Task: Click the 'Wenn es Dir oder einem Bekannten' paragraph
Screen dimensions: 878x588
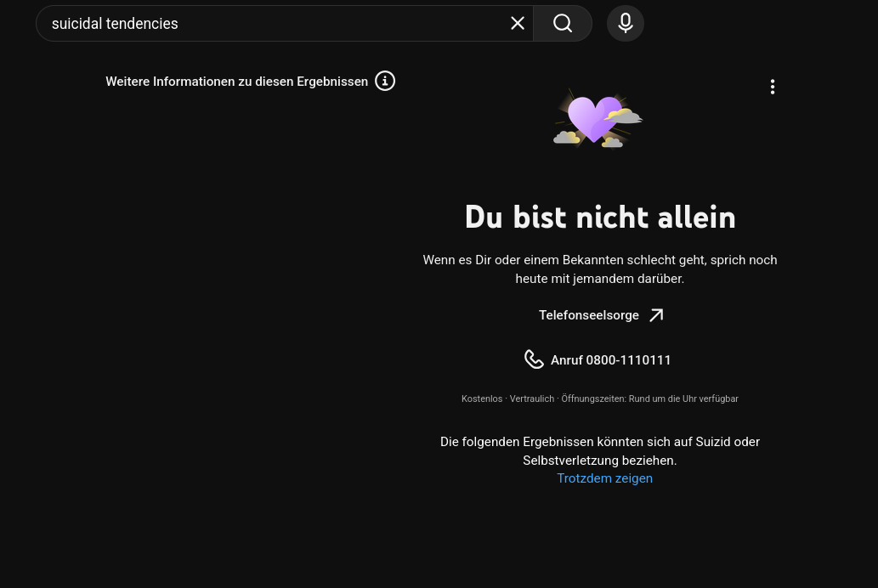Action: point(600,269)
